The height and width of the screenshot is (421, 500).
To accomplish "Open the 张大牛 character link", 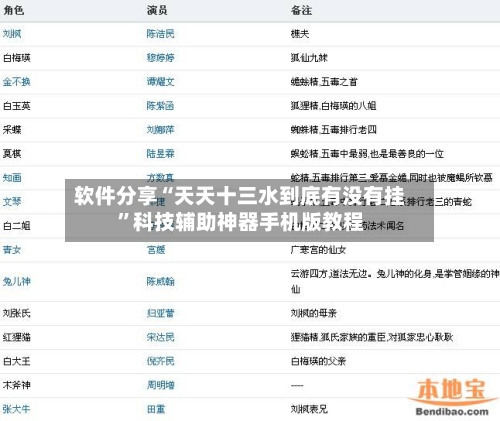I will [x=17, y=409].
